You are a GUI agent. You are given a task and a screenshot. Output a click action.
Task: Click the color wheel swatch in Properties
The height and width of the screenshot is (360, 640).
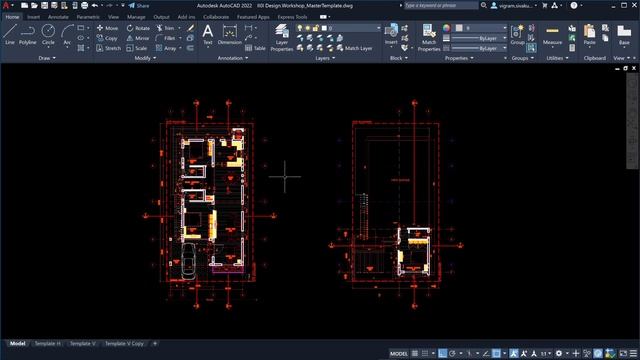pyautogui.click(x=447, y=28)
